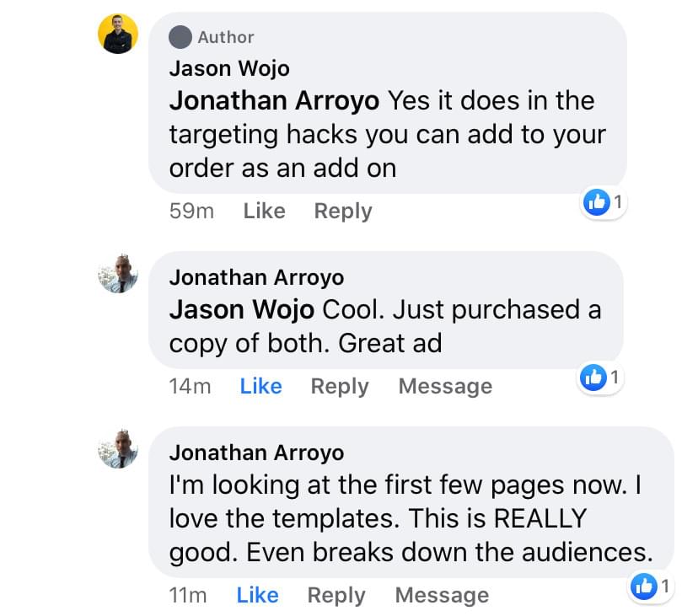The height and width of the screenshot is (616, 698).
Task: Open thumbs-up reactions on the 59m comment
Action: (x=604, y=202)
